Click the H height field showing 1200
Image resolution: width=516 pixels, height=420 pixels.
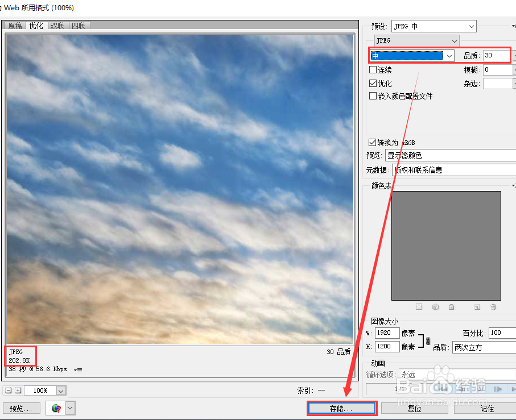click(x=387, y=346)
